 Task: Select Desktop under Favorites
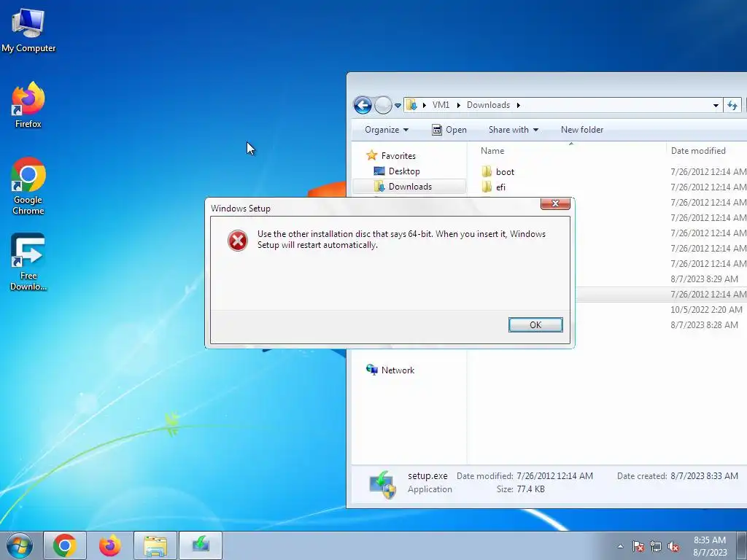(398, 171)
